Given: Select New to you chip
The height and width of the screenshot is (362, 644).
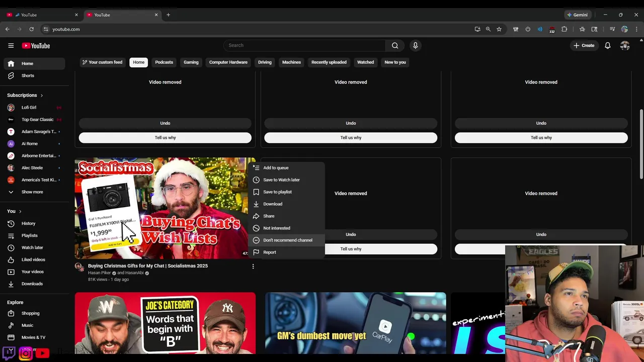Looking at the screenshot, I should click(395, 62).
